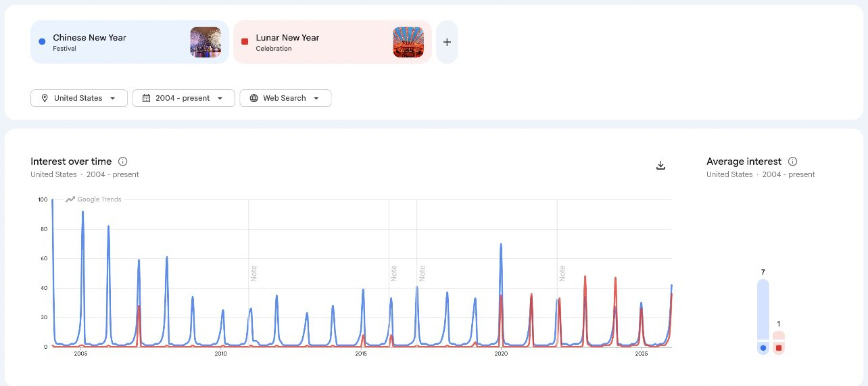
Task: Click the red Lunar New Year average swatch
Action: pyautogui.click(x=779, y=347)
